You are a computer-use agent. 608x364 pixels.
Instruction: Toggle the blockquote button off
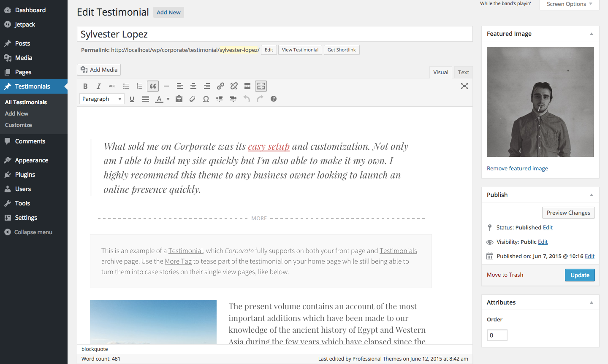[x=153, y=86]
